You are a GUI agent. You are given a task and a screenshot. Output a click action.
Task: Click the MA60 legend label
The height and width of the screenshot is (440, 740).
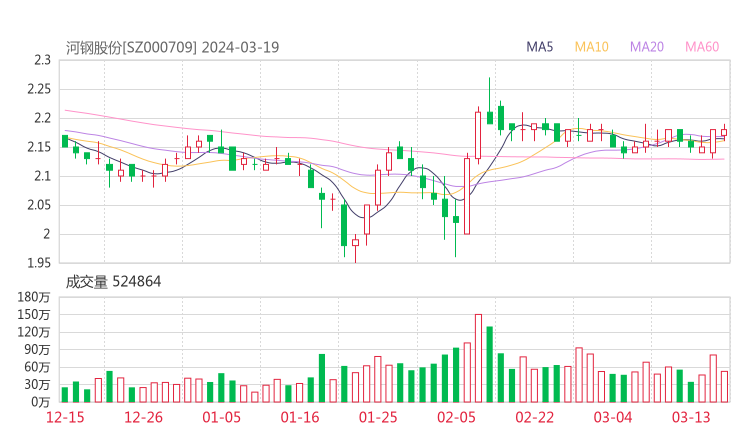(702, 47)
